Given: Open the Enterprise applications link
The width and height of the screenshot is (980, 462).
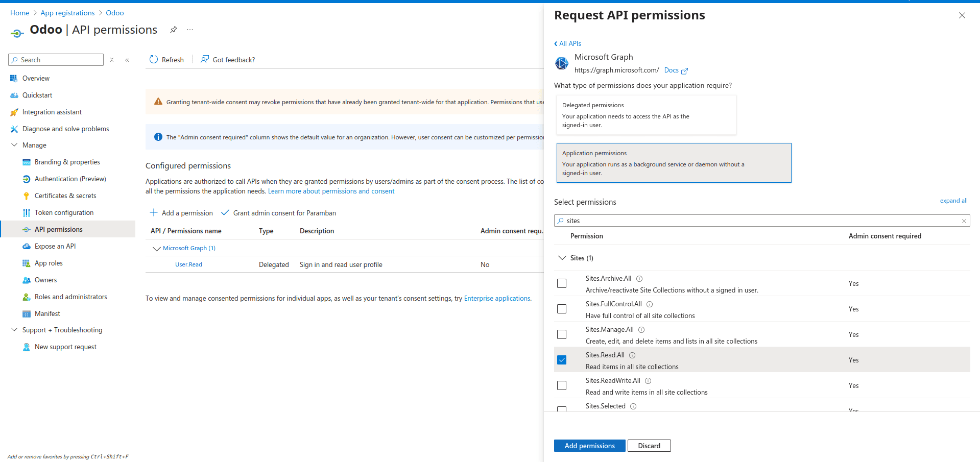Looking at the screenshot, I should (497, 298).
